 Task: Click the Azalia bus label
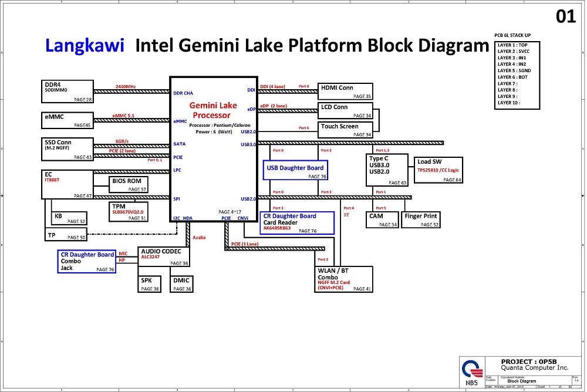coord(199,238)
